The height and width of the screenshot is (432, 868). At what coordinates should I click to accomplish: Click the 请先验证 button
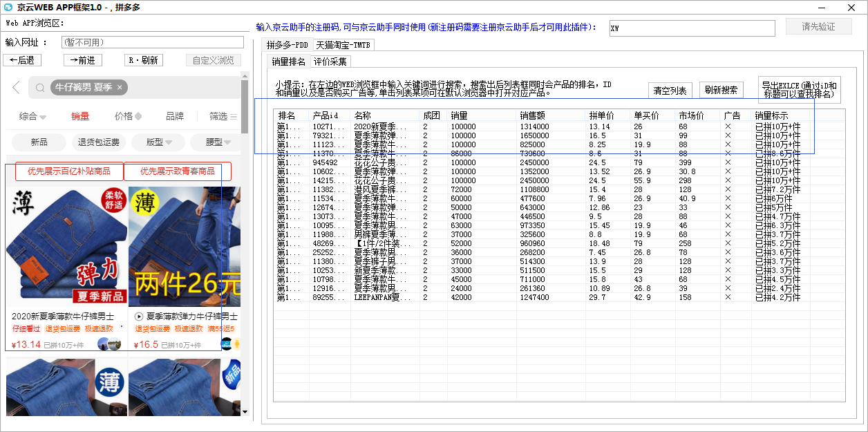click(x=818, y=27)
